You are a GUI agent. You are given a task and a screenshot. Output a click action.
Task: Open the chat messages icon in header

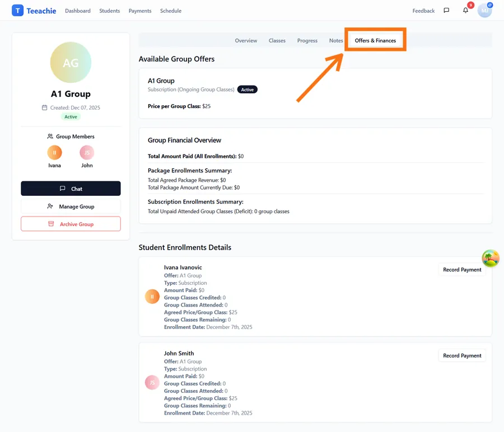[446, 11]
